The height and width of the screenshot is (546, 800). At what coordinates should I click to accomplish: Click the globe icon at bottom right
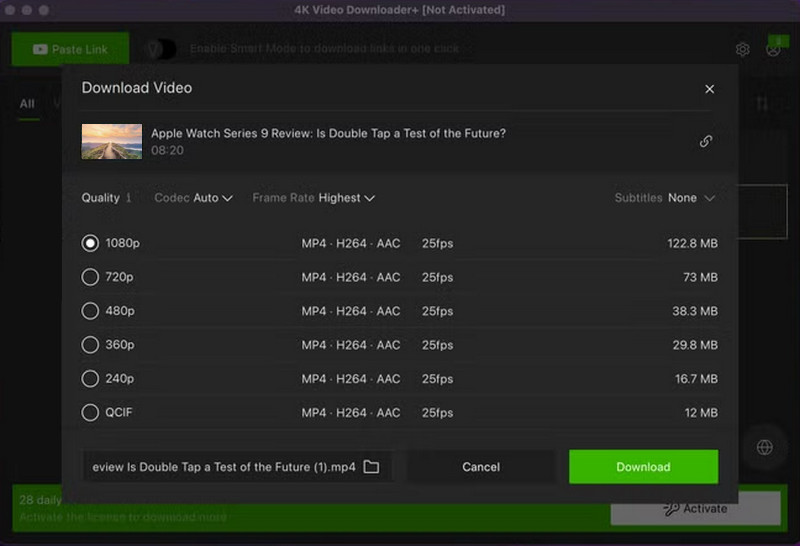pyautogui.click(x=764, y=448)
